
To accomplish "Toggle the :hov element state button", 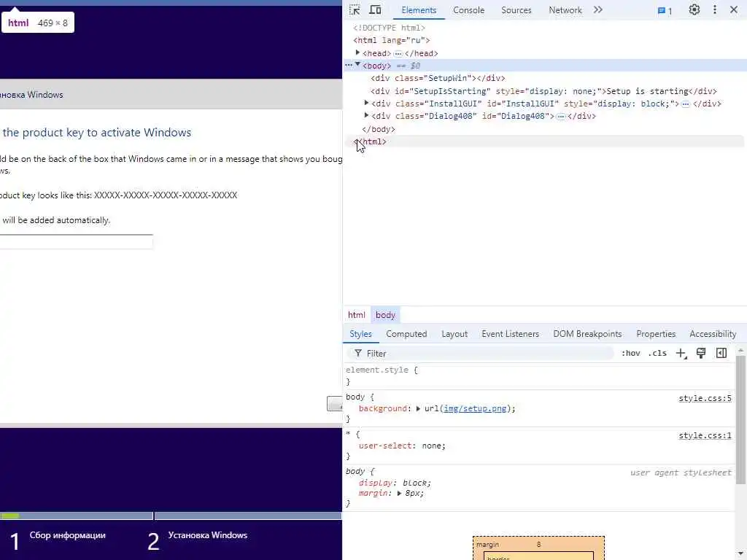I will (631, 354).
